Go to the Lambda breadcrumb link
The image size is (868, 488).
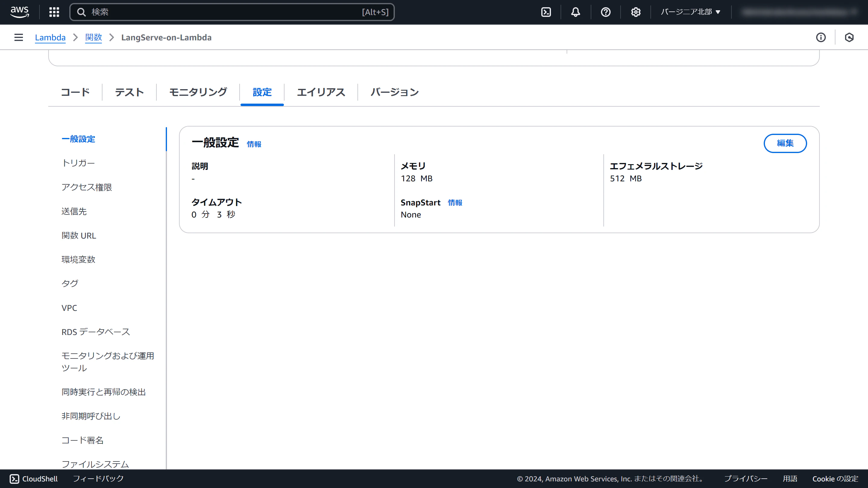(x=50, y=37)
